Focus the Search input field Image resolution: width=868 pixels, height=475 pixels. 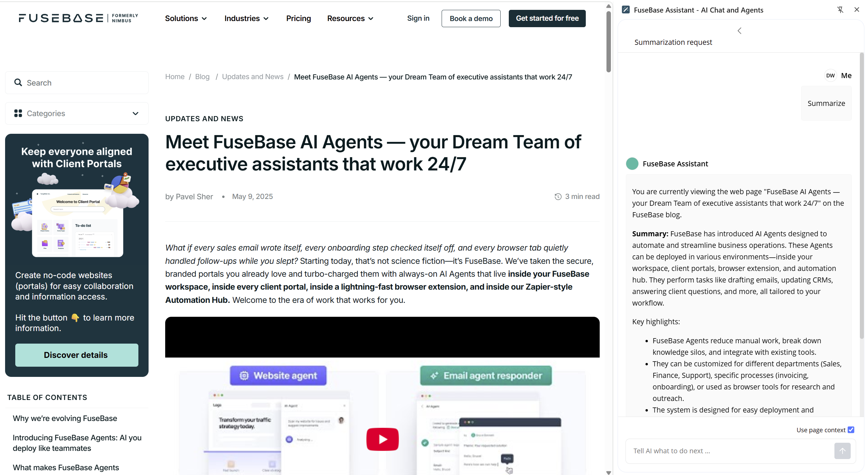(x=77, y=83)
